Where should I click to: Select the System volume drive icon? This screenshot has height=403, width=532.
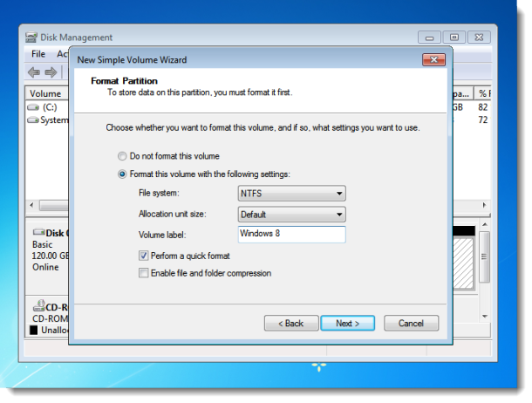[33, 120]
